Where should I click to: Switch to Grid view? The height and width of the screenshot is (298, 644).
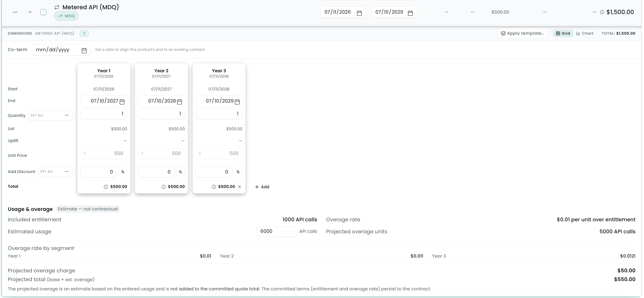(563, 33)
